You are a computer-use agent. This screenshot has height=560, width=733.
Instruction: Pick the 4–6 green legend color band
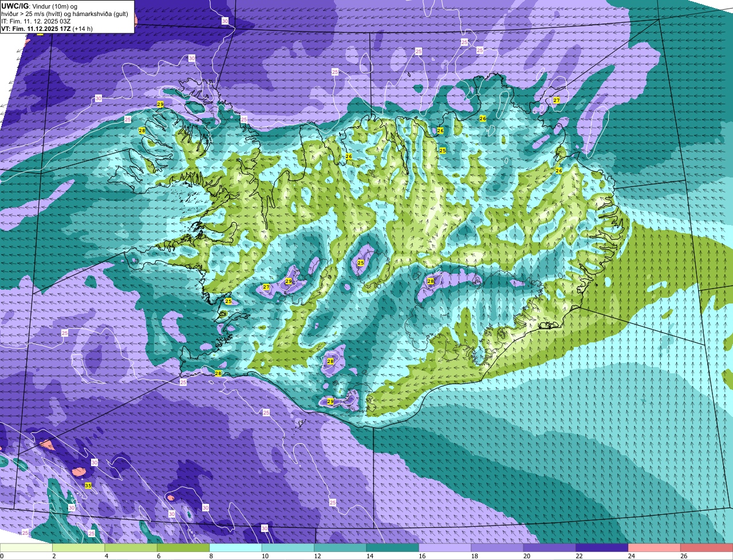click(x=131, y=547)
